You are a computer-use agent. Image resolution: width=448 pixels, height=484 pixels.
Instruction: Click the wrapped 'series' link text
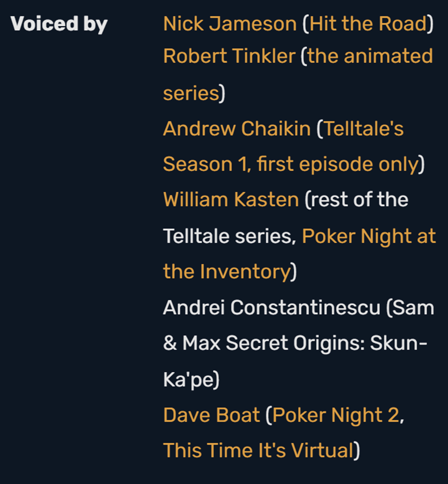click(x=191, y=92)
